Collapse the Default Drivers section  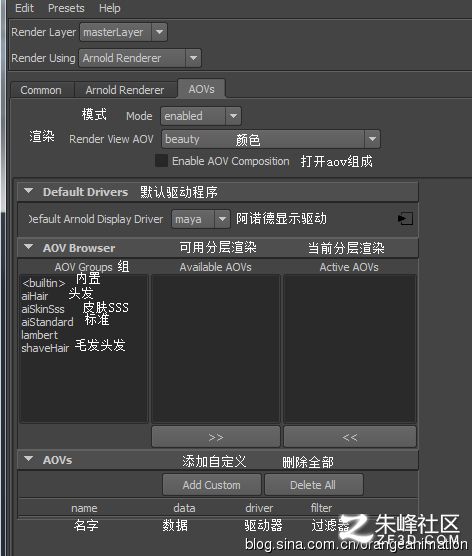pos(29,191)
